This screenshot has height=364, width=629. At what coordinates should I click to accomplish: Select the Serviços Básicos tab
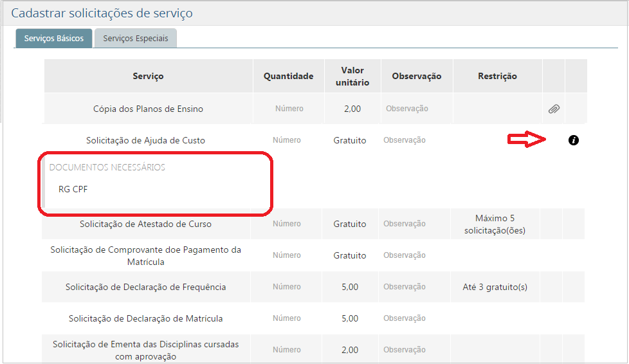54,39
